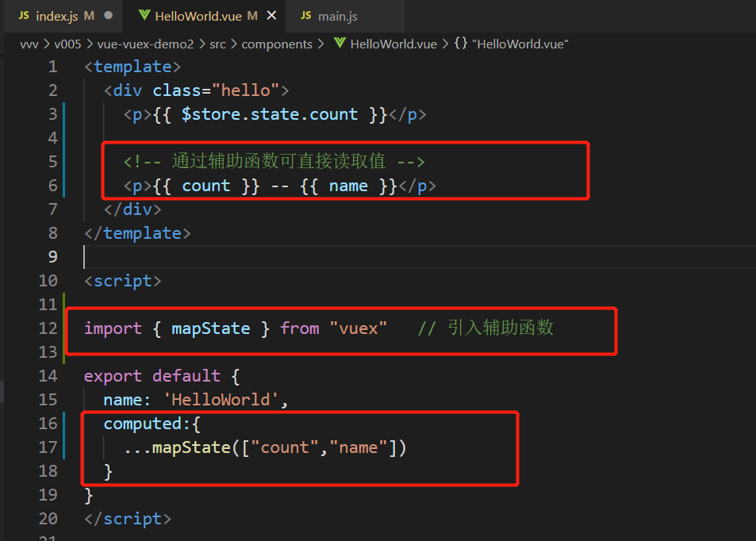Click the closing script tag on line 20
This screenshot has height=541, width=756.
[x=128, y=518]
